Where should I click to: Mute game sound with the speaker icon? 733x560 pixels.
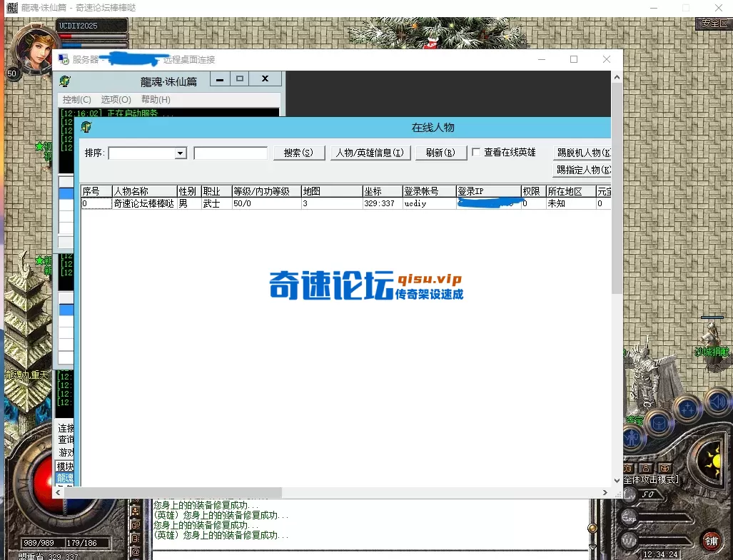point(717,400)
